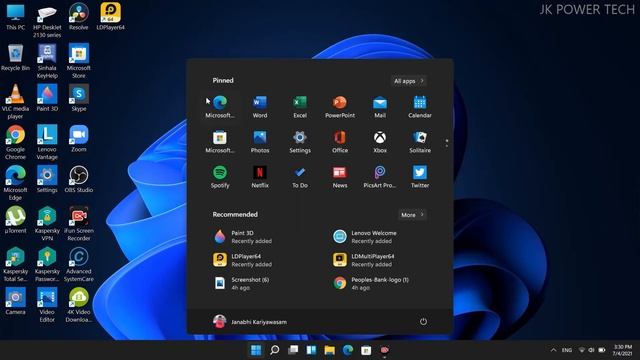Click the Power button in Start menu
This screenshot has width=640, height=360.
pos(423,322)
